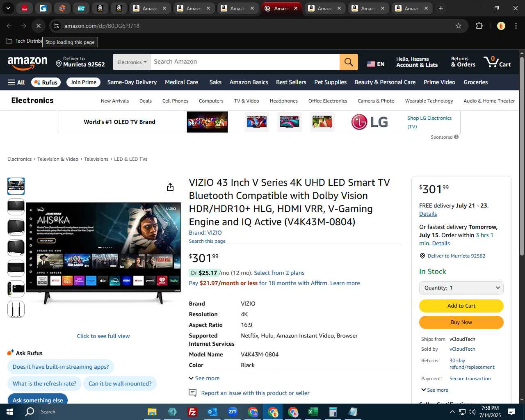The height and width of the screenshot is (420, 525).
Task: Open Same-Day Delivery nav item
Action: 132,82
